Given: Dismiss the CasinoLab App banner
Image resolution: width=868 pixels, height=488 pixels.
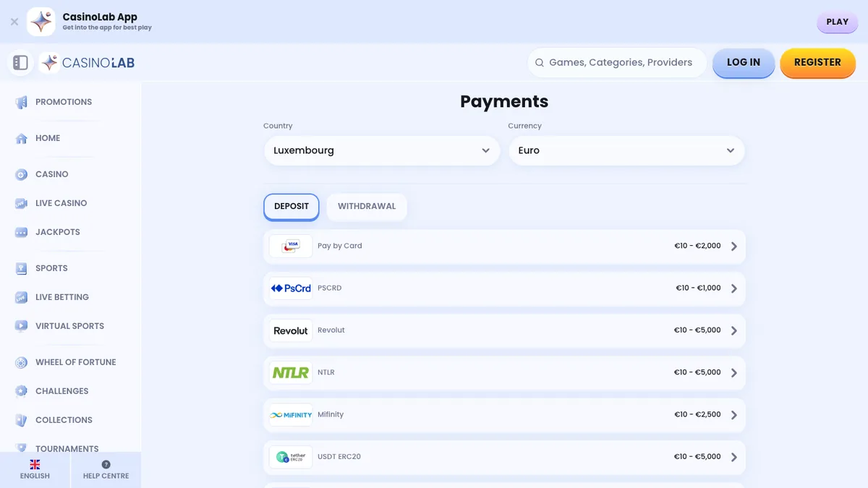Looking at the screenshot, I should coord(14,22).
